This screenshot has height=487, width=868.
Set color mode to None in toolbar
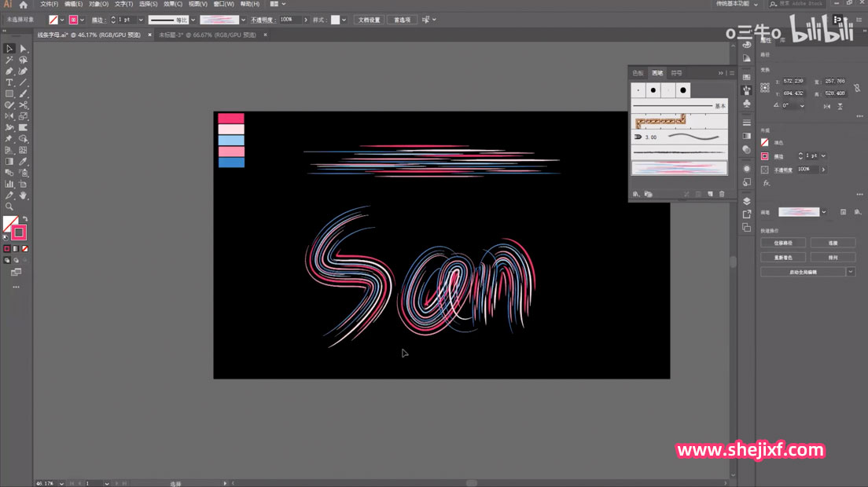[x=24, y=249]
